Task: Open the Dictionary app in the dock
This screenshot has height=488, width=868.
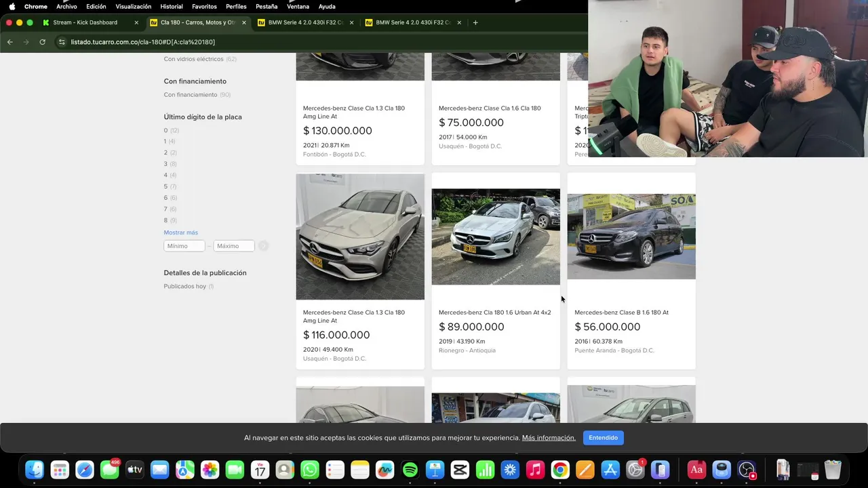Action: tap(696, 470)
